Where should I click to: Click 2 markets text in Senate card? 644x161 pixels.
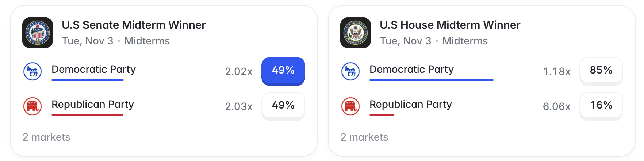46,137
